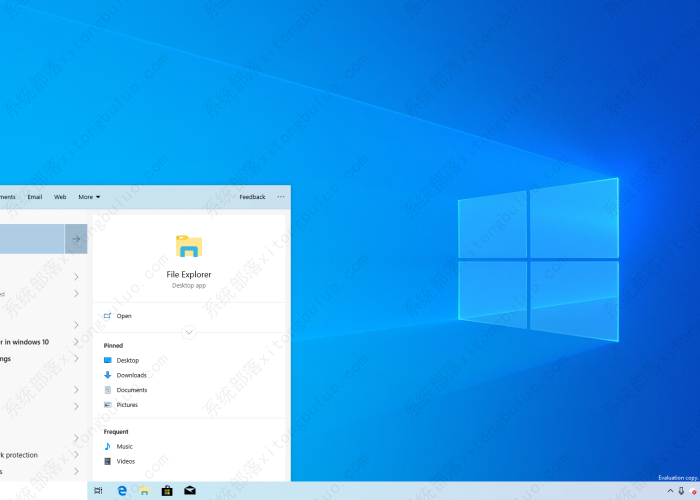Open the pinned Pictures folder
This screenshot has width=700, height=500.
coord(127,405)
